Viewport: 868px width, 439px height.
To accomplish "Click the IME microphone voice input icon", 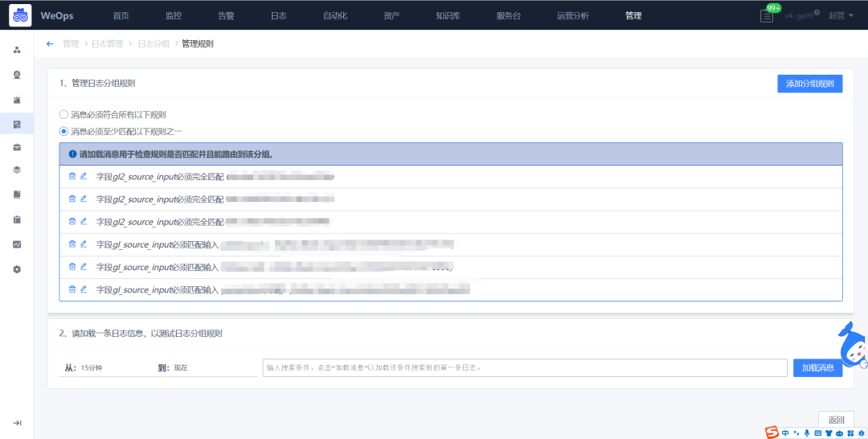I will pyautogui.click(x=807, y=433).
